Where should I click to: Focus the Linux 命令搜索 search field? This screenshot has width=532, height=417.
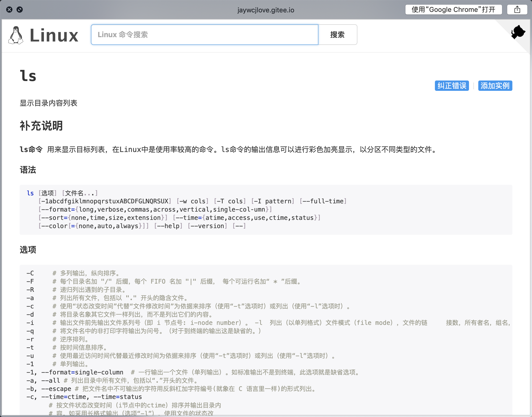[205, 35]
